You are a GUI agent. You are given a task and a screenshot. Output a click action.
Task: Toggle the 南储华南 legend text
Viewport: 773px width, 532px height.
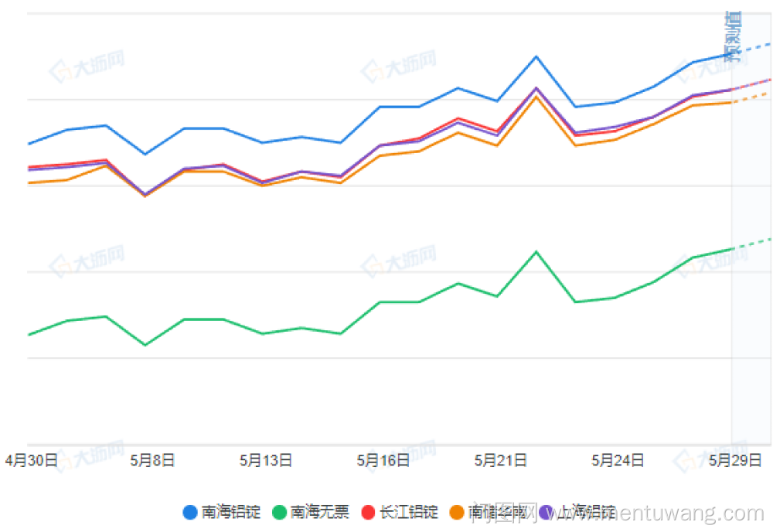click(499, 512)
